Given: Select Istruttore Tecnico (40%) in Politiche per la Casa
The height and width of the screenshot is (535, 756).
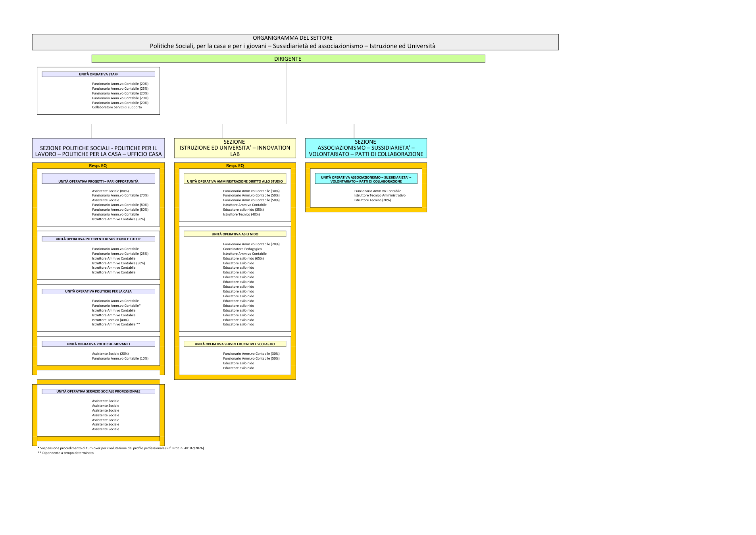Looking at the screenshot, I should coord(110,320).
